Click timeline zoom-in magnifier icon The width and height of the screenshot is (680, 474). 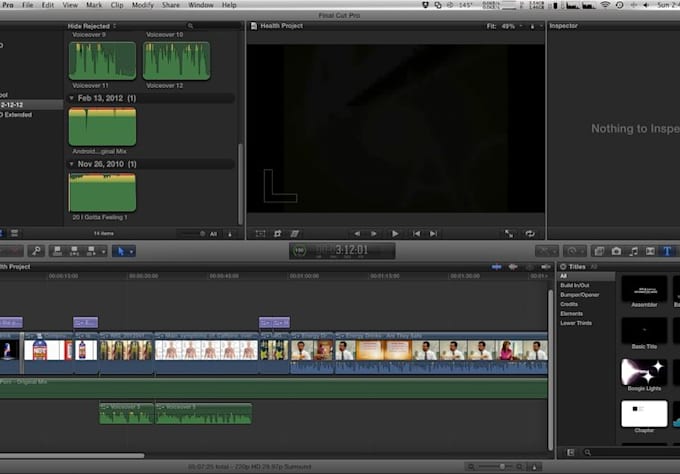coord(520,467)
